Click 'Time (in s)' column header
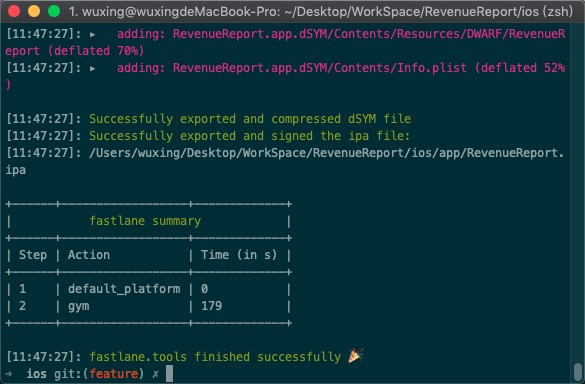The width and height of the screenshot is (585, 384). 239,255
